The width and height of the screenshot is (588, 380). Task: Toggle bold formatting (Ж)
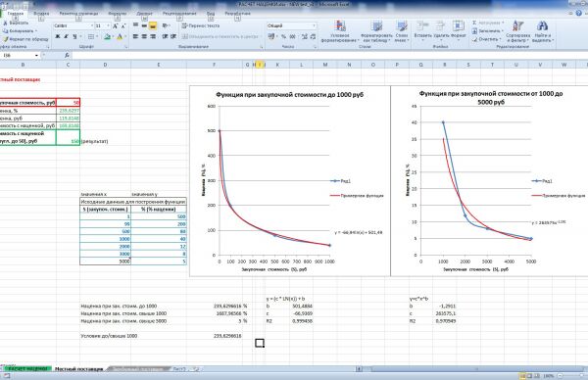point(58,36)
